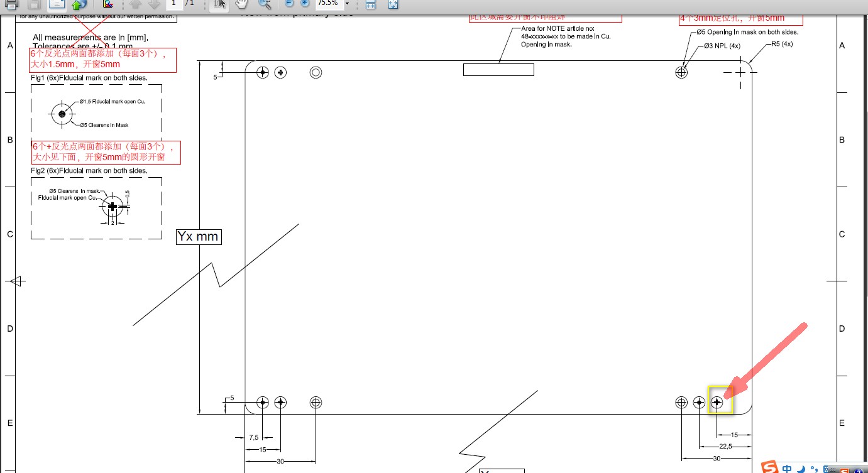Select red note about 6 reflective points 1.5mm
Screen dimensions: 868x473
coord(102,60)
